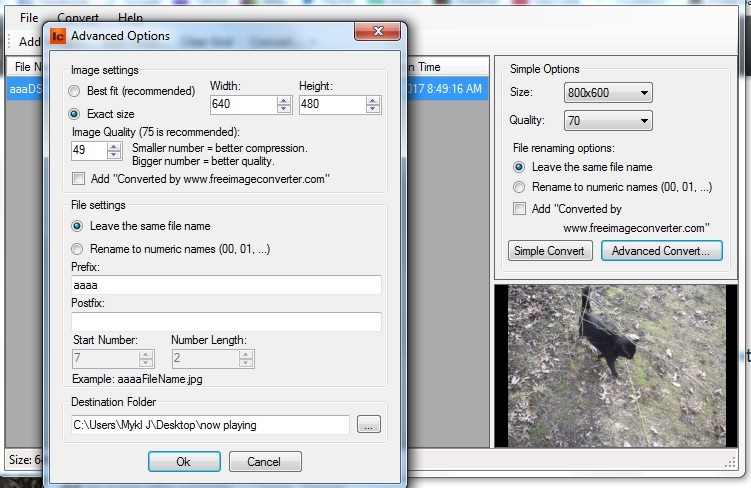Decrease Number Length with down arrow
This screenshot has width=751, height=488.
pyautogui.click(x=246, y=363)
